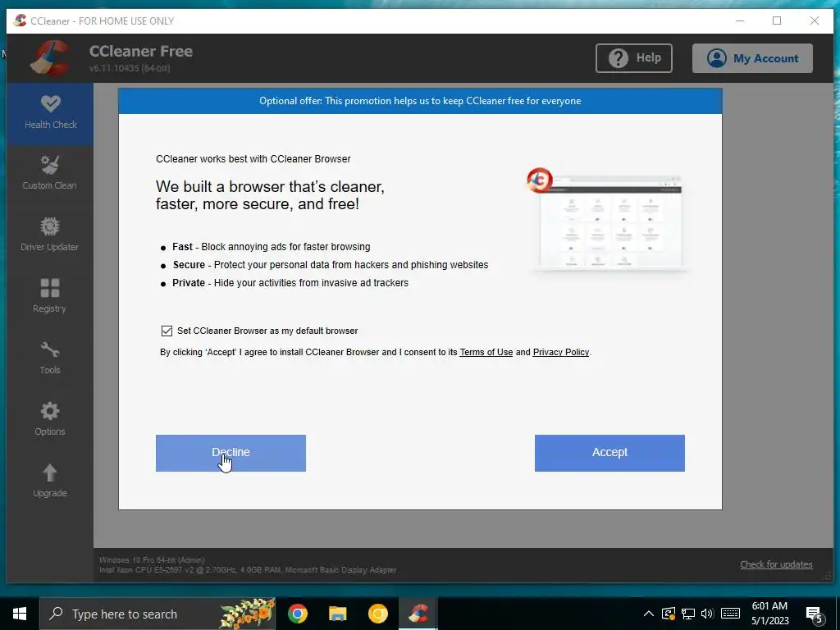The image size is (840, 630).
Task: Click the CCleaner logo in header
Action: pyautogui.click(x=49, y=58)
